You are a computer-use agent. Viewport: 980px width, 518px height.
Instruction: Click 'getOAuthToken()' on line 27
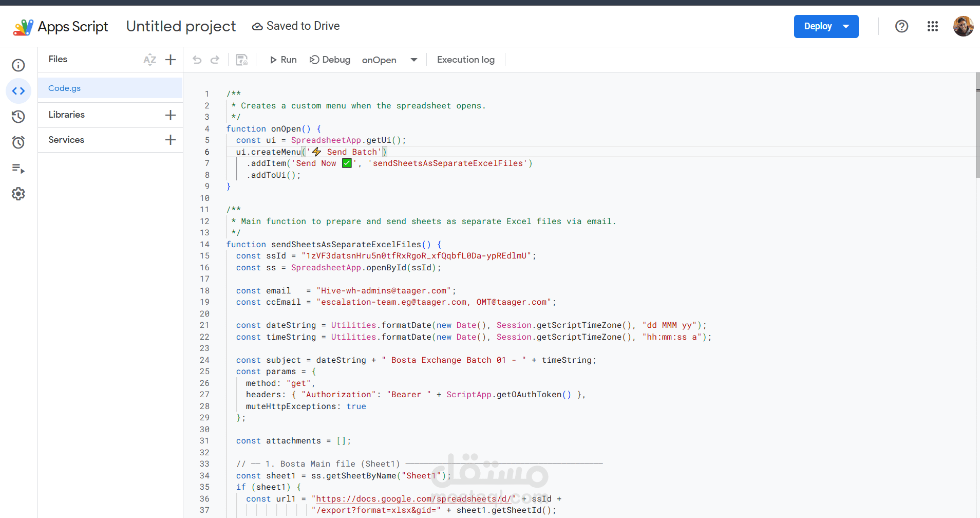[x=534, y=394]
